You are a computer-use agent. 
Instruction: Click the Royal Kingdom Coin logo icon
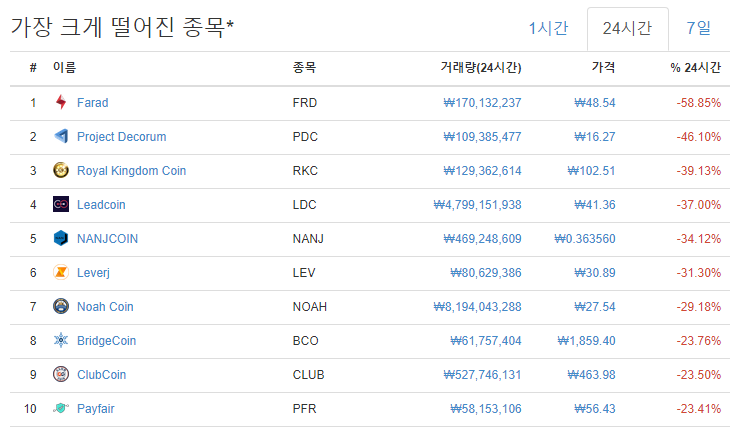click(61, 170)
